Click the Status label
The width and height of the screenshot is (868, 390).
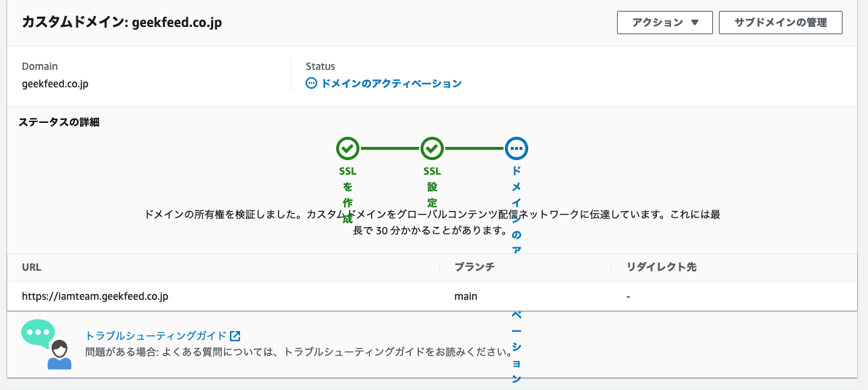(321, 66)
